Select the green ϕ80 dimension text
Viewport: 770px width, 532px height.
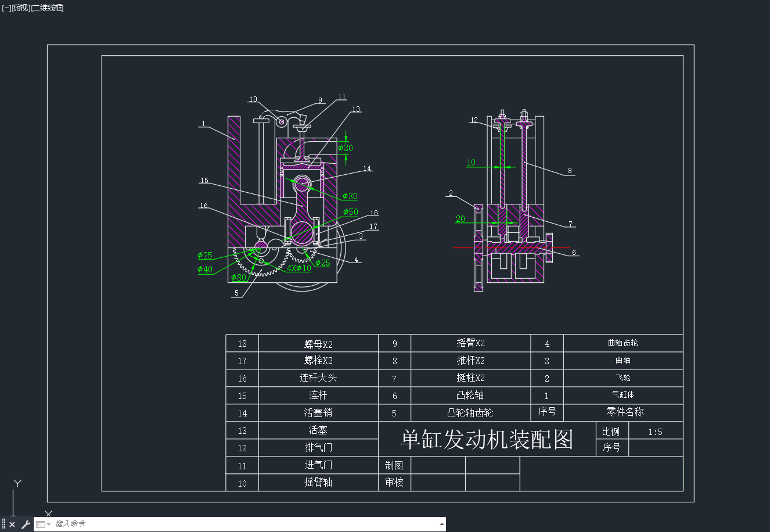[239, 278]
